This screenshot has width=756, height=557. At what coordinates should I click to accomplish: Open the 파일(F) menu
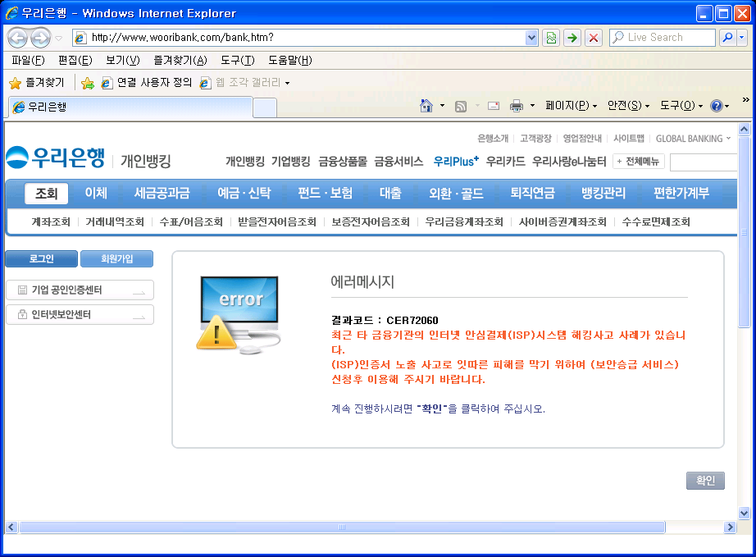pyautogui.click(x=28, y=60)
